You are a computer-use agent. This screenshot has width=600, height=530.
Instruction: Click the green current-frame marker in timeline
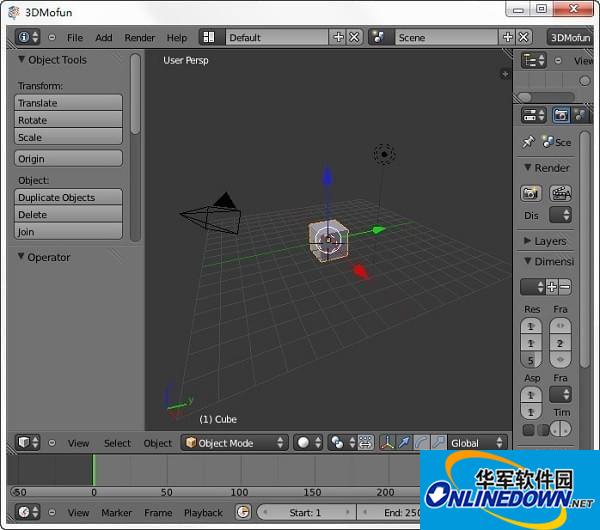click(94, 470)
